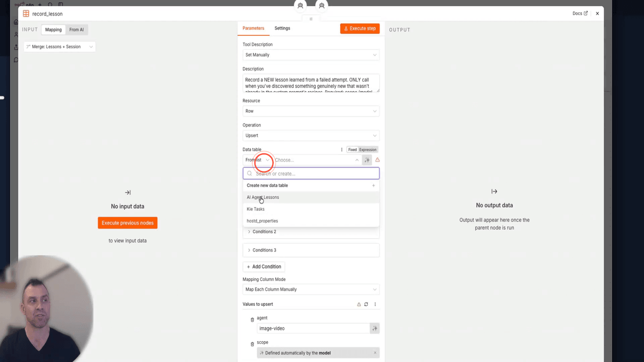
Task: Delete the scope field with trash icon
Action: [x=252, y=344]
